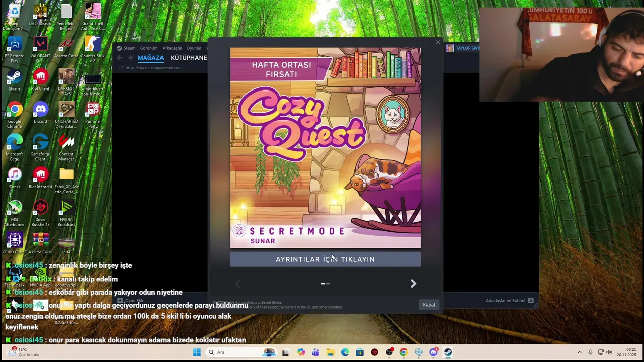Launch UNCHARTED desktop shortcut
Image resolution: width=644 pixels, height=362 pixels.
pyautogui.click(x=66, y=115)
